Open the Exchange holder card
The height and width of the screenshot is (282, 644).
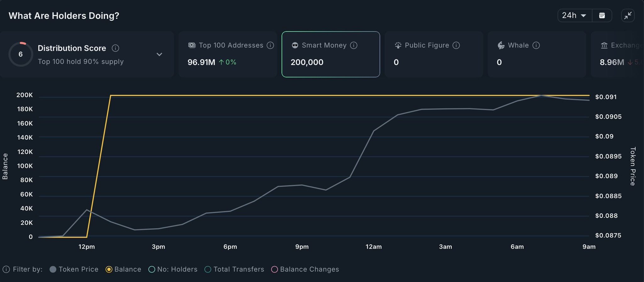coord(617,54)
